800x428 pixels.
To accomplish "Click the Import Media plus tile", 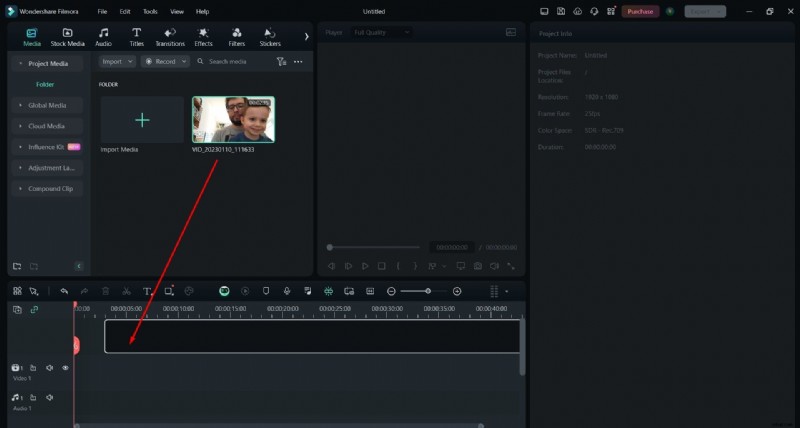I will click(142, 120).
